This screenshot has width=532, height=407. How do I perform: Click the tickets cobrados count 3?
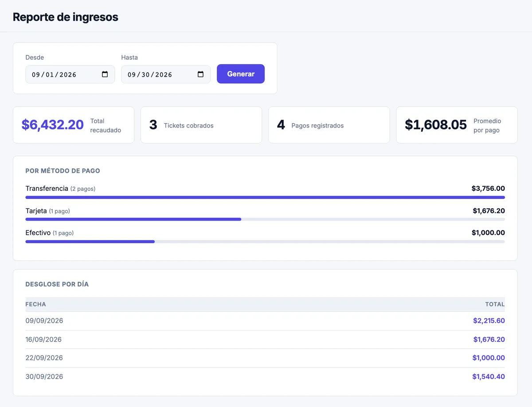pyautogui.click(x=153, y=125)
